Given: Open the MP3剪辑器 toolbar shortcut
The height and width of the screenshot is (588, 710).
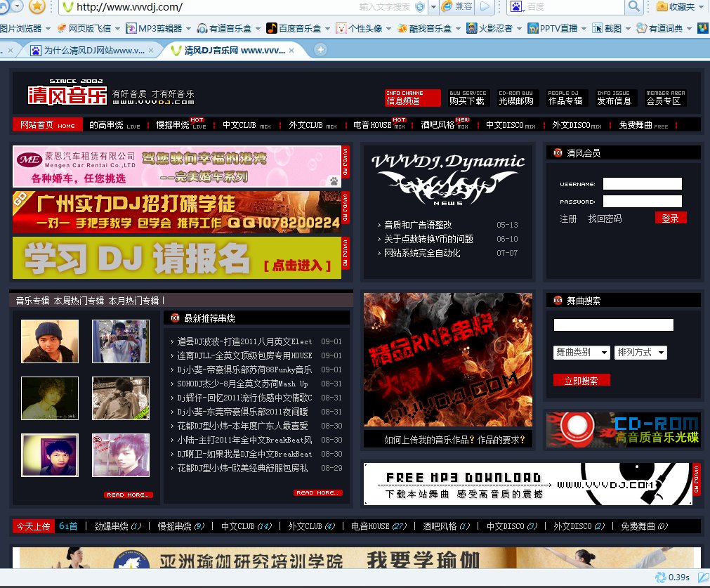Looking at the screenshot, I should coord(154,29).
